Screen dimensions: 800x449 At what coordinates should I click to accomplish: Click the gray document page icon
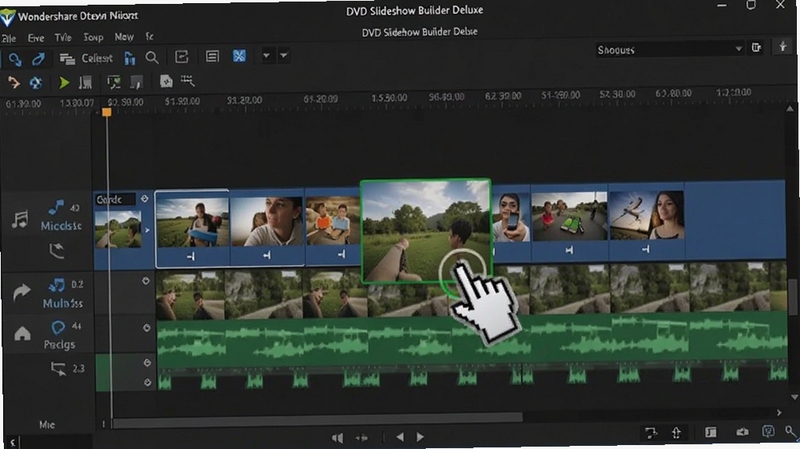pyautogui.click(x=166, y=81)
